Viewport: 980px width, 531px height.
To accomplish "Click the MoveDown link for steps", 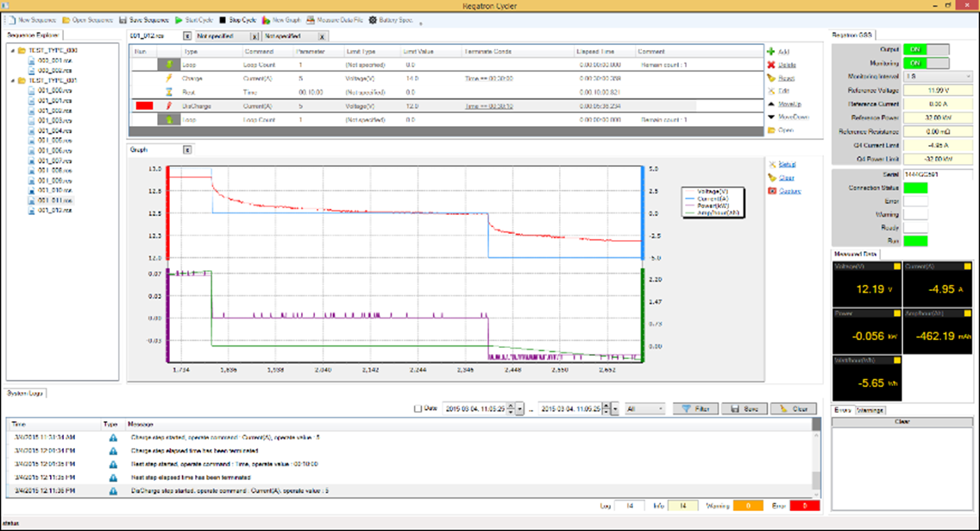I will (x=792, y=117).
